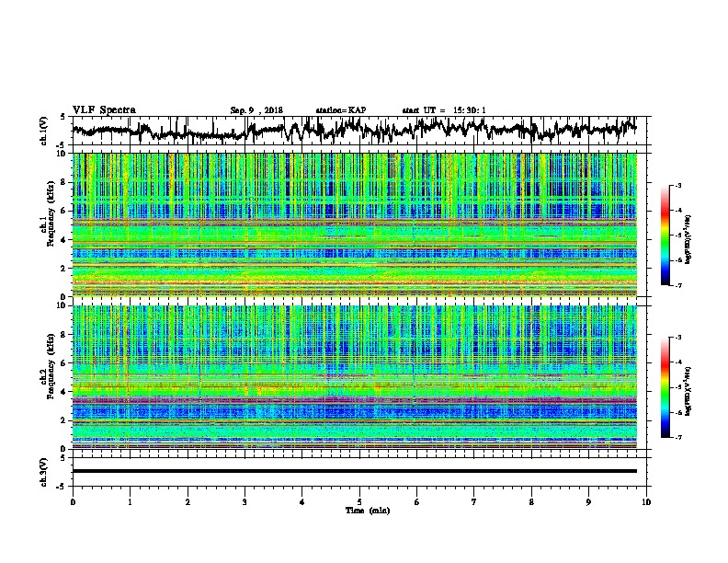Click inside the ch.1 spectrogram panel

coord(355,224)
